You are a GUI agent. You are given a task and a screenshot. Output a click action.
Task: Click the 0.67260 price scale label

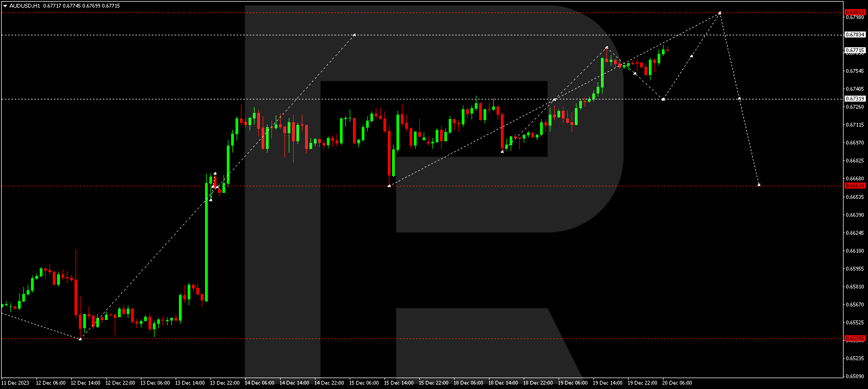[x=854, y=106]
